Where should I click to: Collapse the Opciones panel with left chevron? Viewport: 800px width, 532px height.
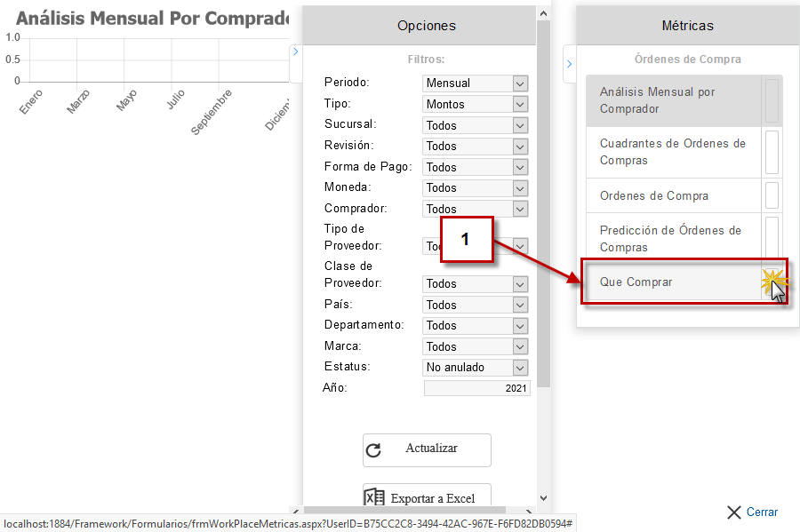coord(295,52)
